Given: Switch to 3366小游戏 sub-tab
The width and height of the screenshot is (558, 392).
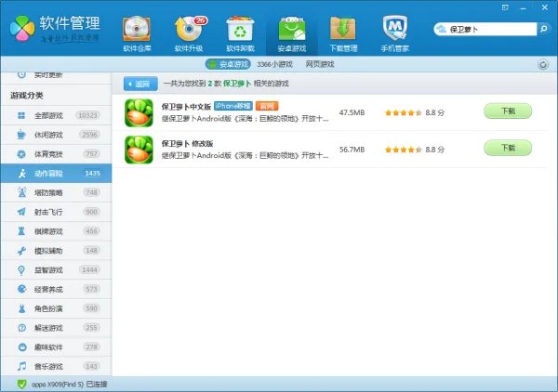Looking at the screenshot, I should click(274, 65).
